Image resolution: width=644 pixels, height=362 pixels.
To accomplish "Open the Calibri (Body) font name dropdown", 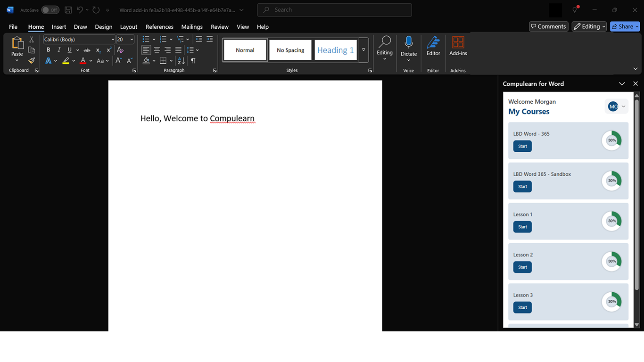I will click(x=113, y=40).
